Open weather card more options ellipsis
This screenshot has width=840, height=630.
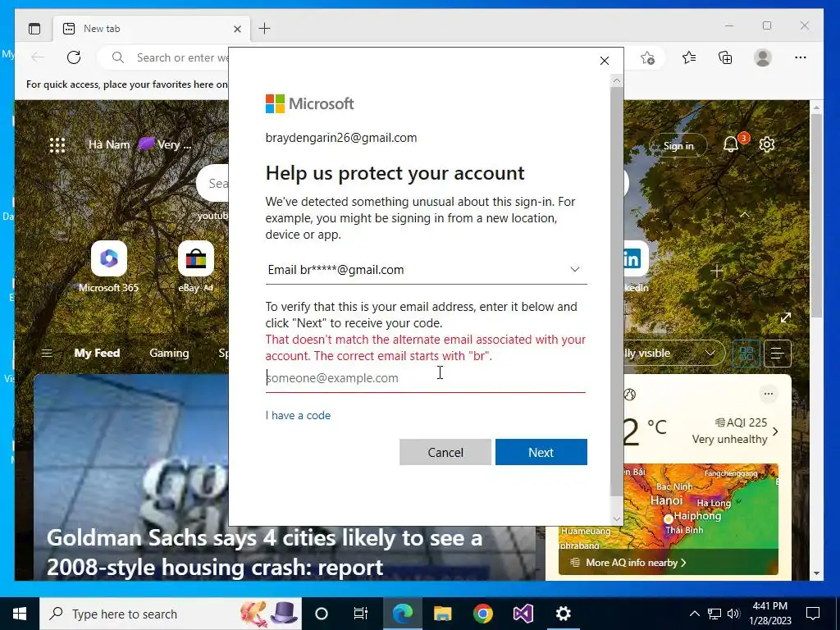tap(768, 394)
